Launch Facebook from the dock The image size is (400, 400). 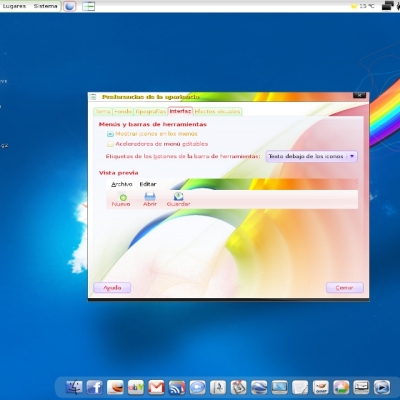click(95, 387)
